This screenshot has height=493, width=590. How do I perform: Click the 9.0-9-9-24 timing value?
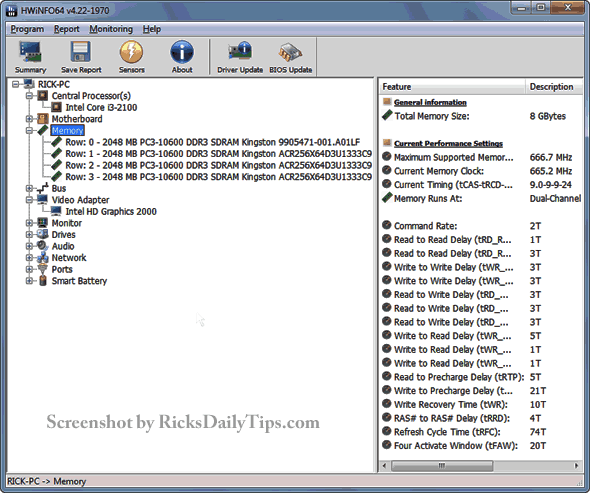click(550, 184)
